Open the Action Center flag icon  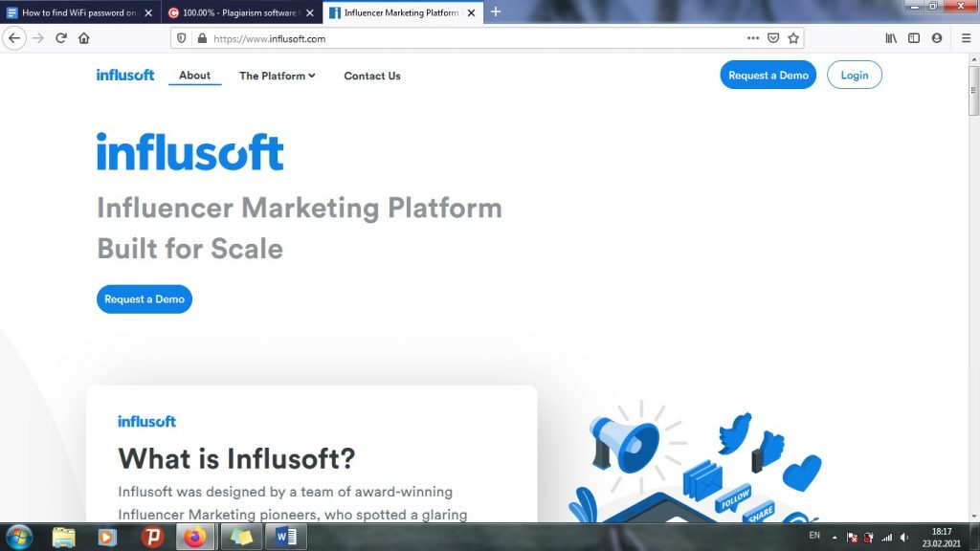coord(851,538)
